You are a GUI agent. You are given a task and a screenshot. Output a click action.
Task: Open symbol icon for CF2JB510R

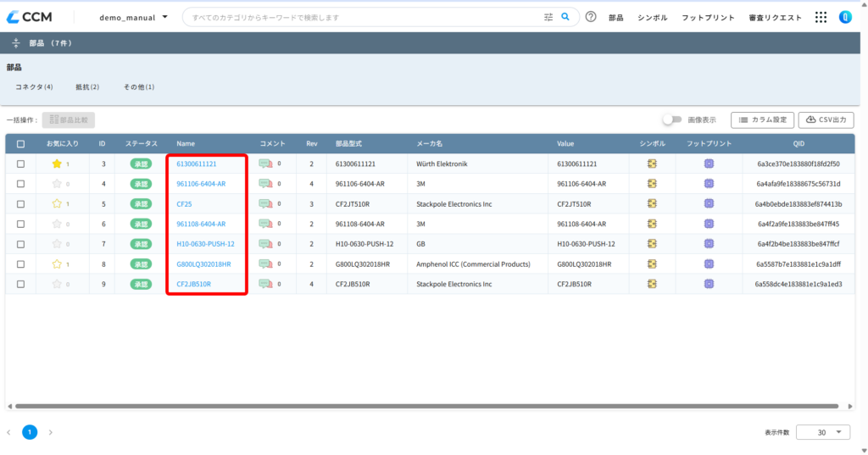(x=652, y=284)
